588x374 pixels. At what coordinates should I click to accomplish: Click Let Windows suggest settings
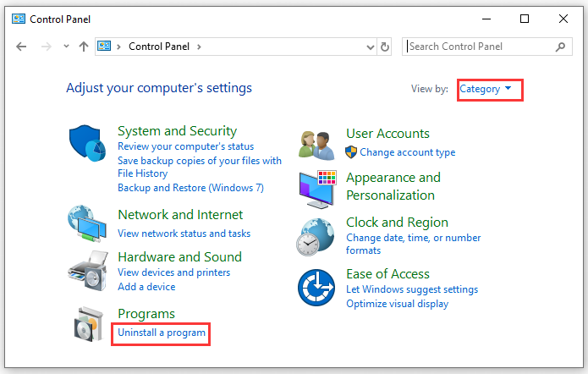tap(412, 289)
